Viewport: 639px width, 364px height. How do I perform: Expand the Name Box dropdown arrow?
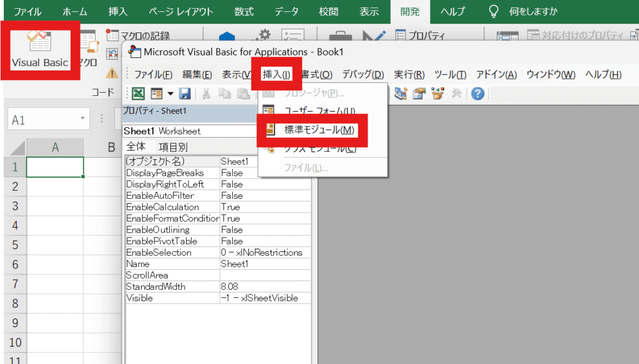(82, 120)
